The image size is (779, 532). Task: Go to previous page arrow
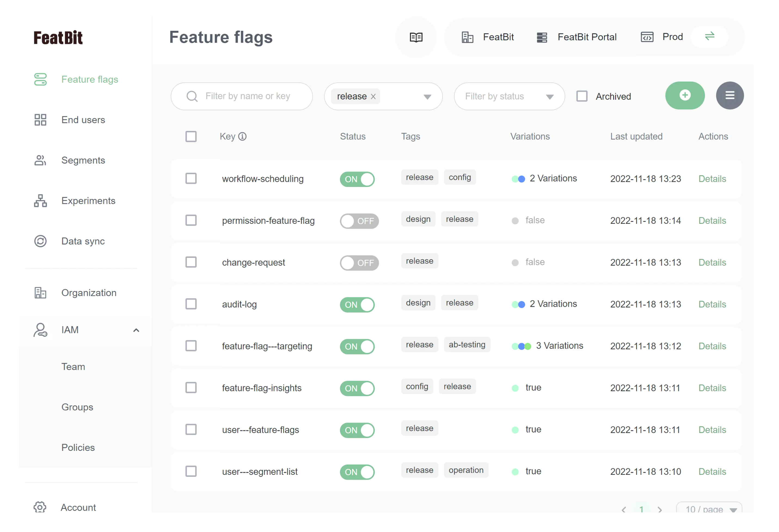[x=624, y=510]
